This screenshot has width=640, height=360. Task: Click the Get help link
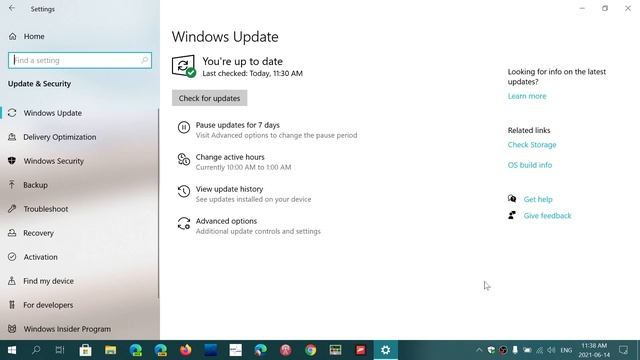(538, 199)
